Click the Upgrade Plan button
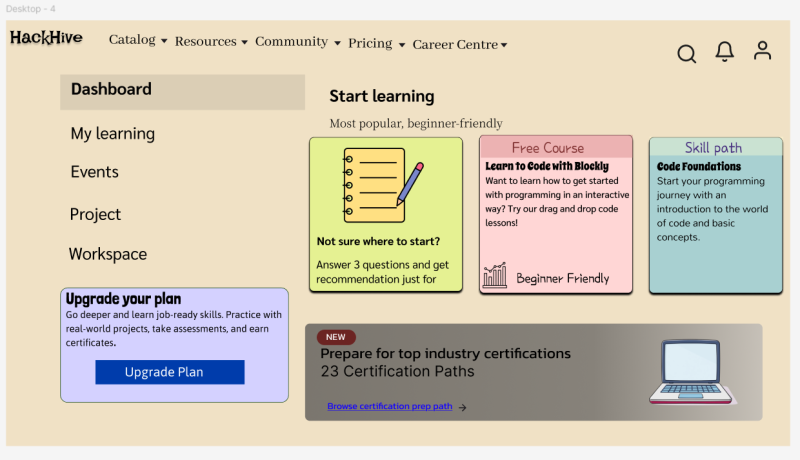The image size is (800, 460). (x=170, y=372)
